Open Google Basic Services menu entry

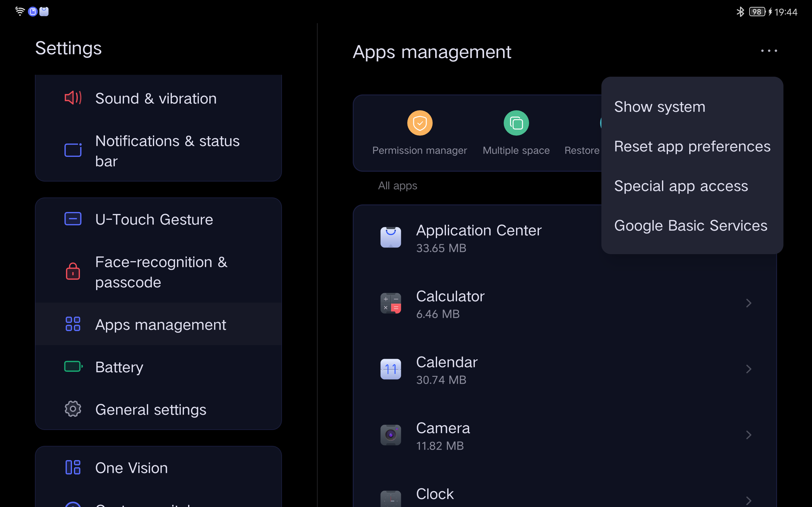[x=691, y=226]
